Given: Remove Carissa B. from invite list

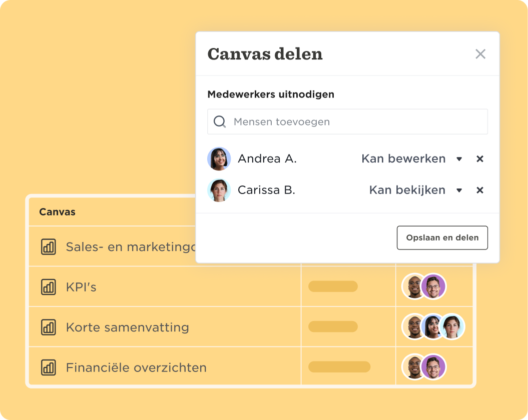Looking at the screenshot, I should click(x=480, y=190).
